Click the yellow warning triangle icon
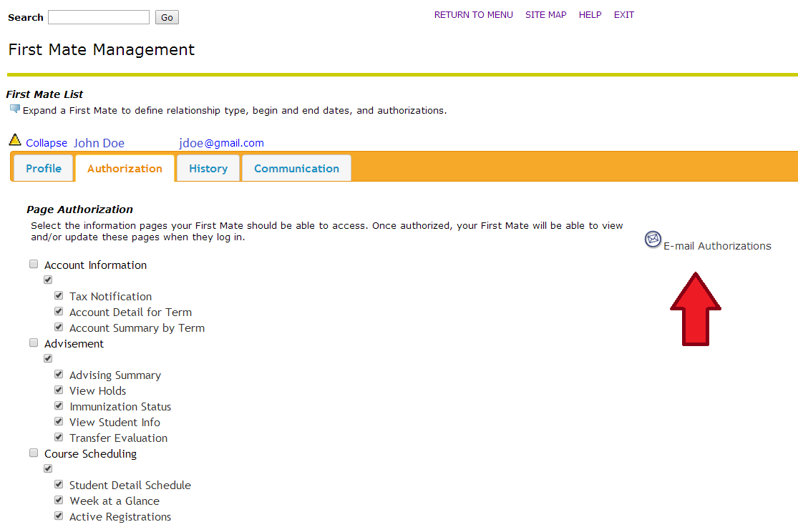 click(x=15, y=139)
